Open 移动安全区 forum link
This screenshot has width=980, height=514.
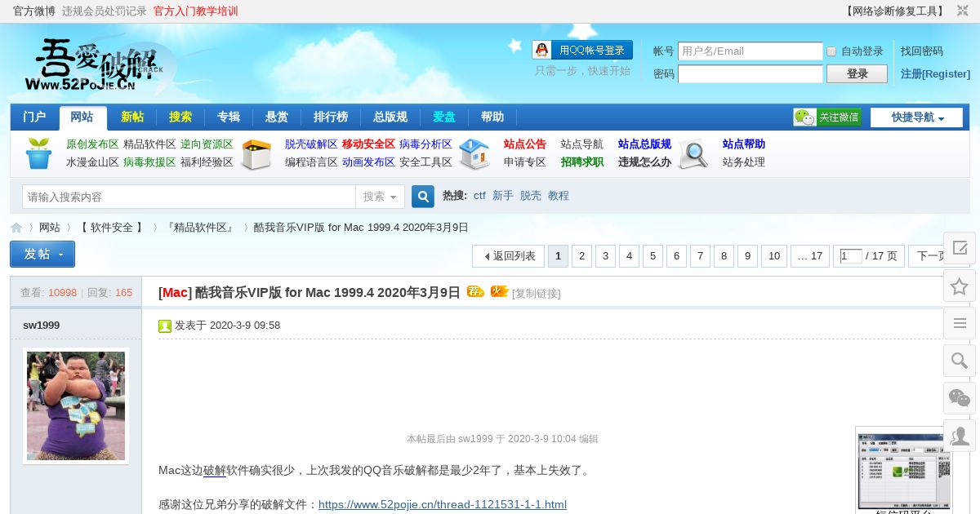[368, 144]
